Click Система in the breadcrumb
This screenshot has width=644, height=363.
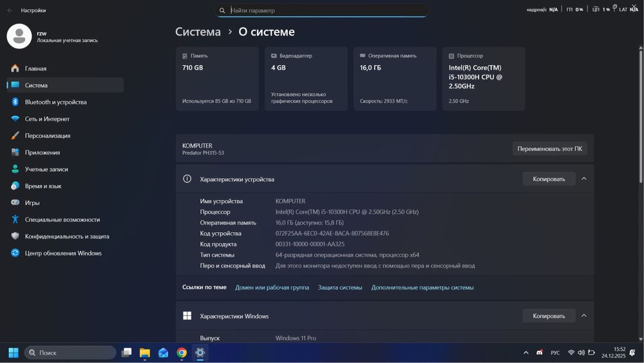(198, 32)
